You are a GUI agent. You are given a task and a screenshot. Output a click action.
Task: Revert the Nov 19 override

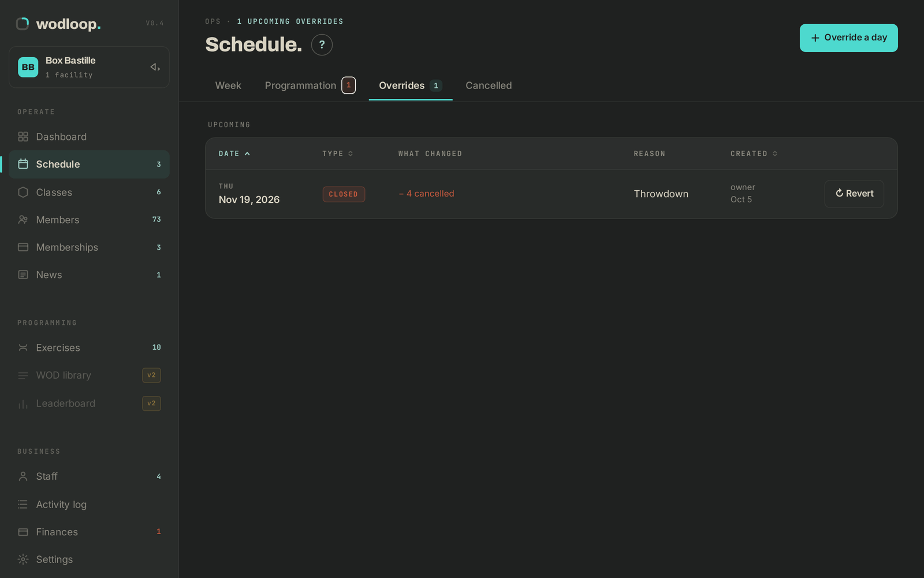click(x=854, y=194)
